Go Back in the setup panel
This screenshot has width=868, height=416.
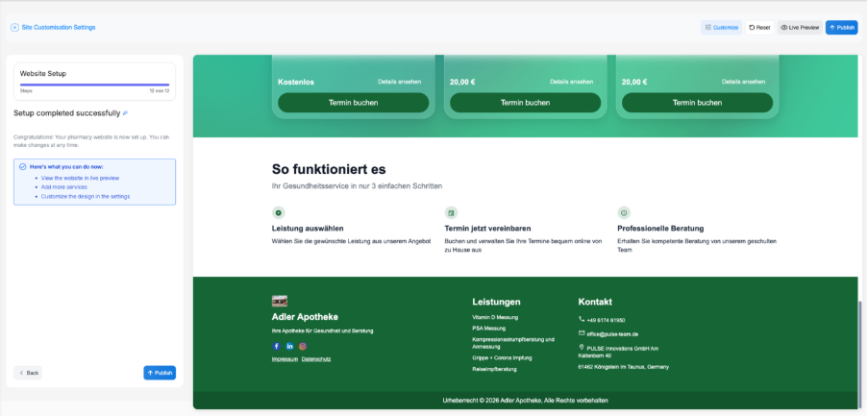click(x=28, y=373)
